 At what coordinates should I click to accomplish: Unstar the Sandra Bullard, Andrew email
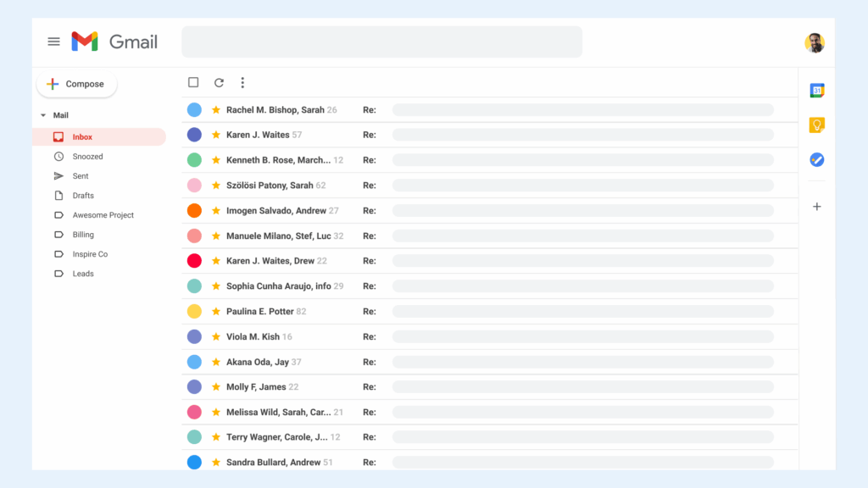click(216, 462)
